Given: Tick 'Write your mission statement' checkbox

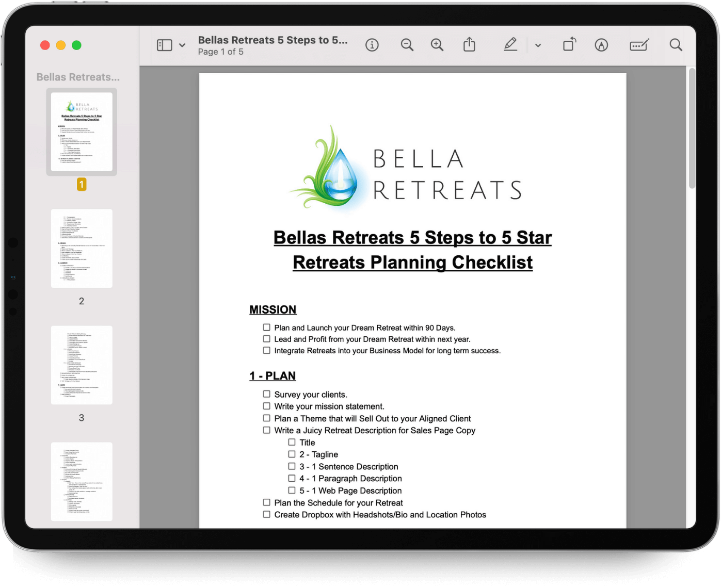Looking at the screenshot, I should [x=267, y=406].
